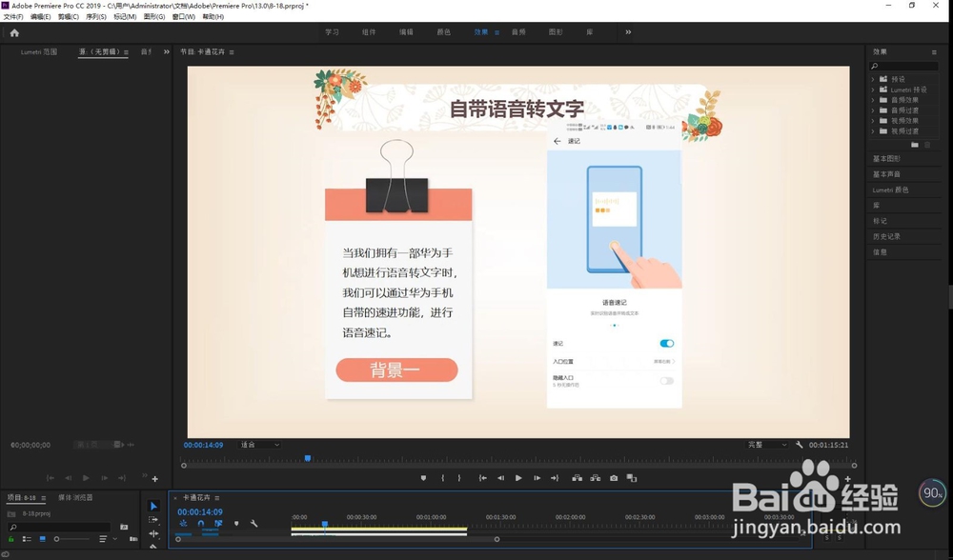Screen dimensions: 953x560
Task: Select the Selection arrow tool
Action: 153,506
